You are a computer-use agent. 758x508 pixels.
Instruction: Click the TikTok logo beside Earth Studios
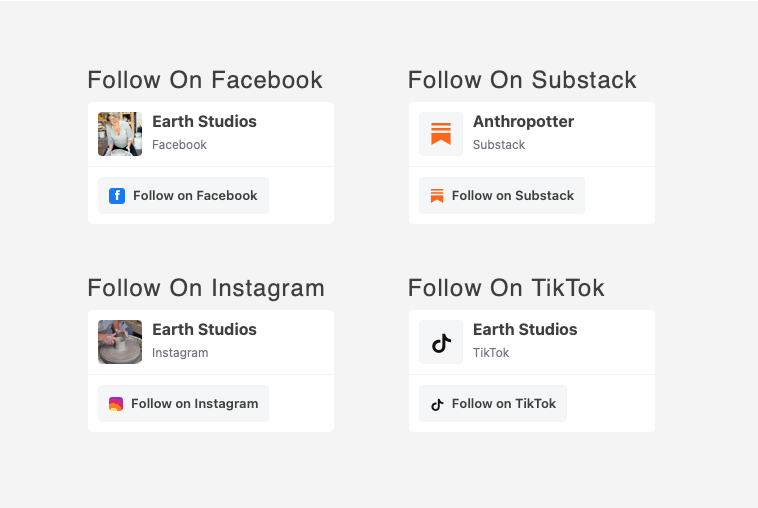pyautogui.click(x=441, y=342)
